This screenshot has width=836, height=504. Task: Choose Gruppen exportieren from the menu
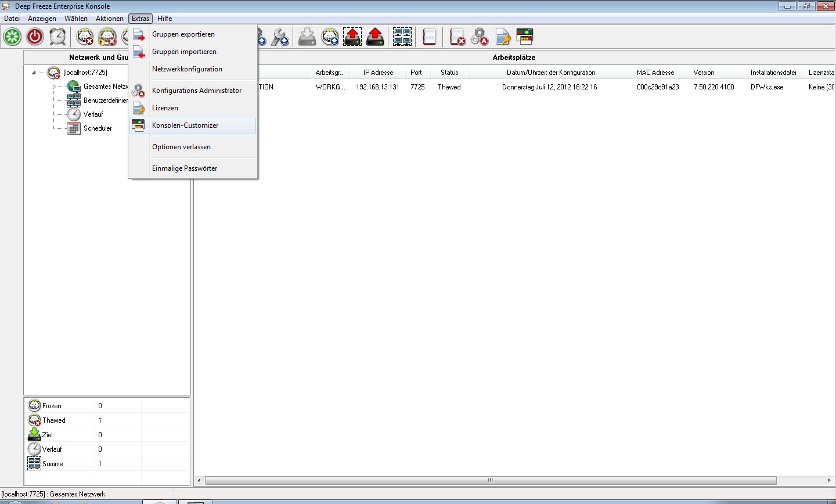pos(193,34)
